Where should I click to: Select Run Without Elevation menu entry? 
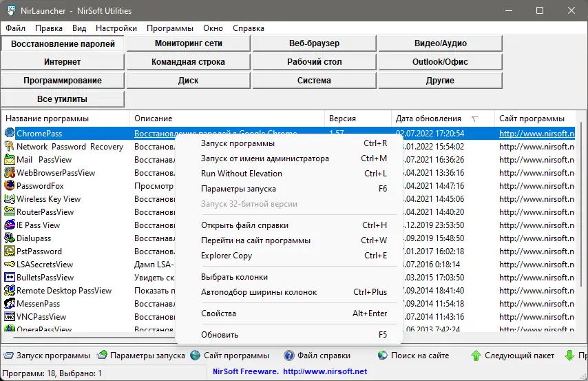point(288,174)
